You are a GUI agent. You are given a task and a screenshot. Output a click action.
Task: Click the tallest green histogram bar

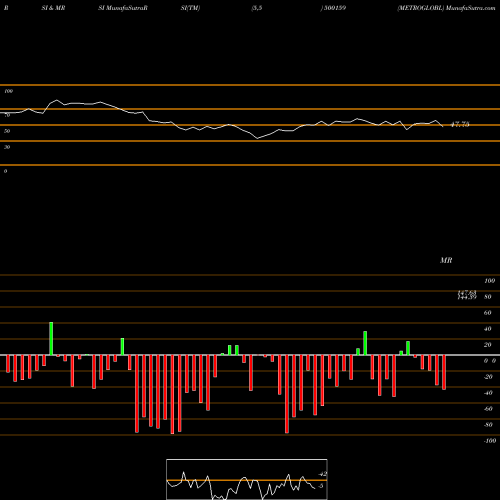[x=51, y=339]
